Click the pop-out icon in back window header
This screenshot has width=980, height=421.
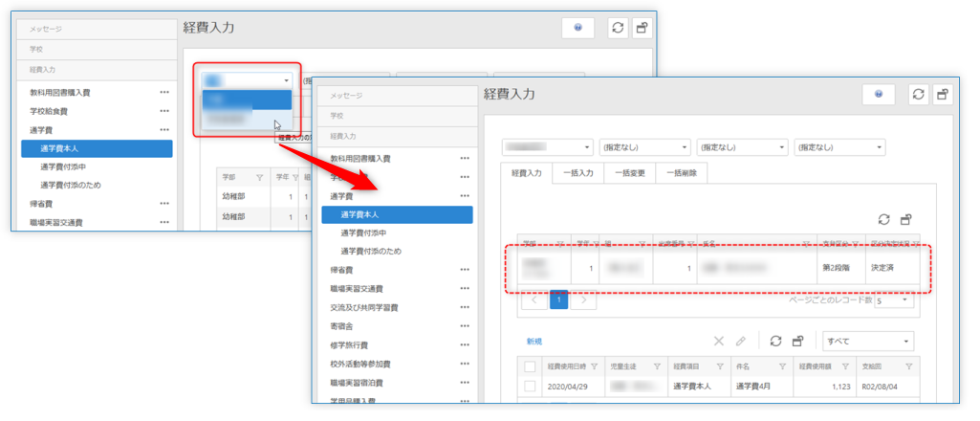[642, 28]
